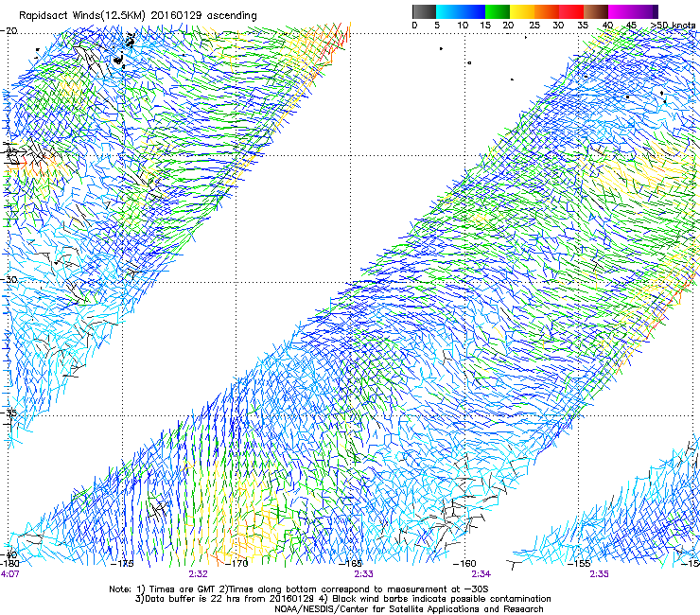
Task: Click the '-40' latitude axis label
Action: point(9,555)
